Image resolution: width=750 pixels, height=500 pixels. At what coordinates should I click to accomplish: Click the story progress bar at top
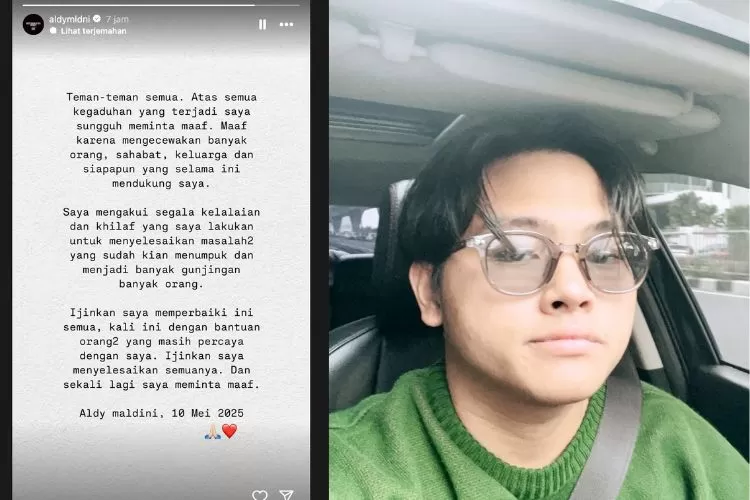coord(161,5)
